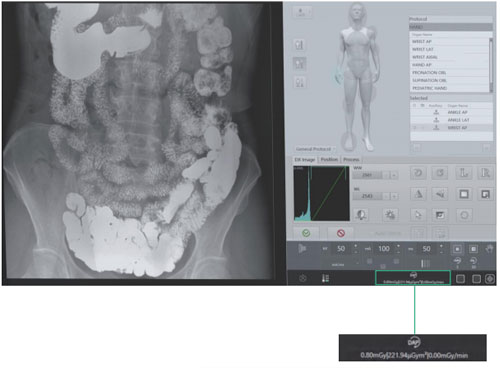The height and width of the screenshot is (368, 500).
Task: Select the large focal spot icon
Action: coord(473,249)
